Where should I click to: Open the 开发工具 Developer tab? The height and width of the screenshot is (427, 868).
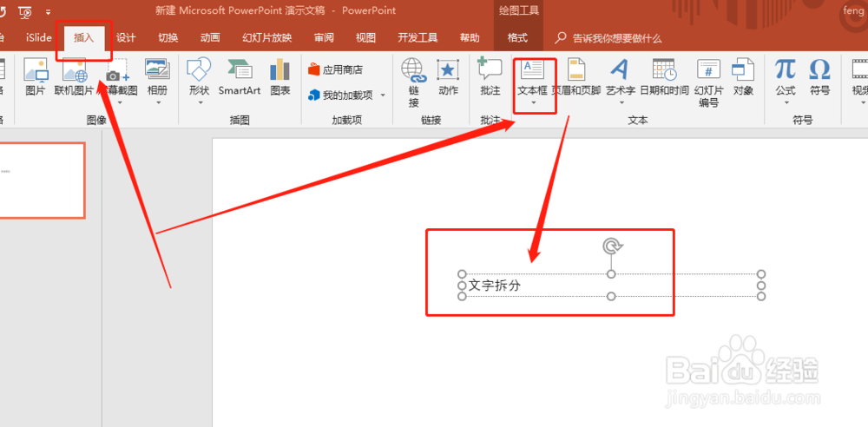[x=418, y=37]
